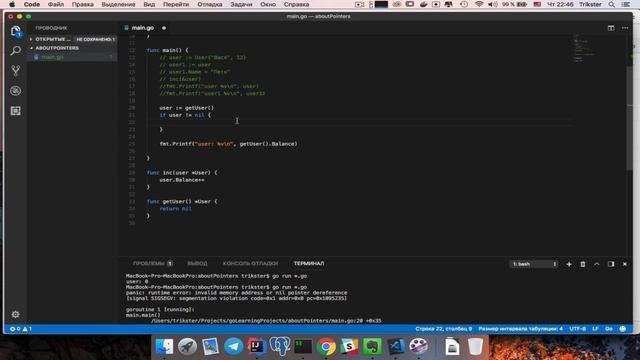Open the PostgreSQL elephant app in Dock
The image size is (640, 360).
coord(280,347)
